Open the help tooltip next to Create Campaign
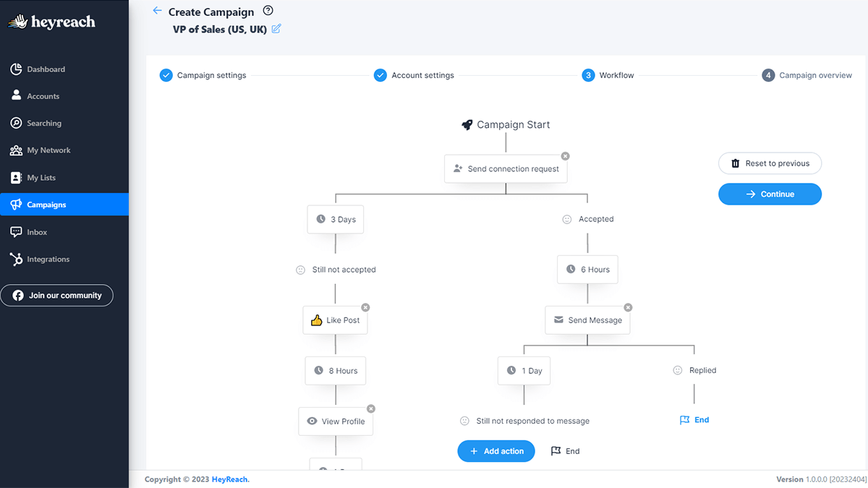Image resolution: width=868 pixels, height=488 pixels. (267, 11)
